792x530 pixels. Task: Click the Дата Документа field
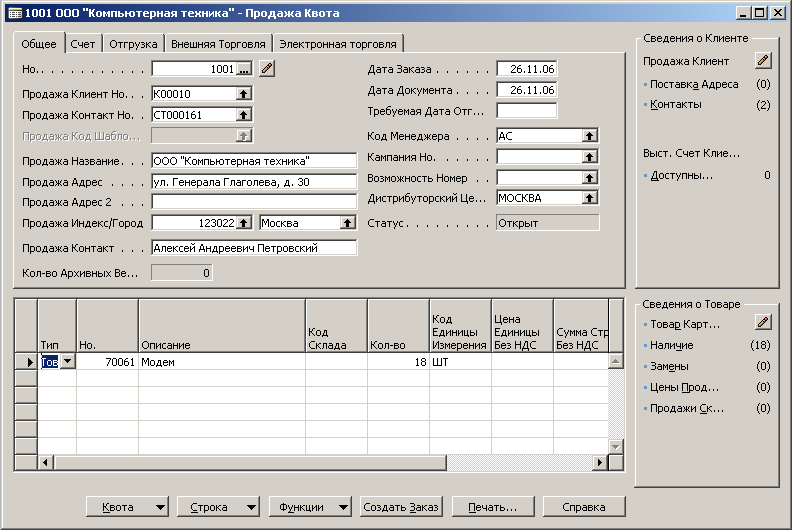point(526,90)
